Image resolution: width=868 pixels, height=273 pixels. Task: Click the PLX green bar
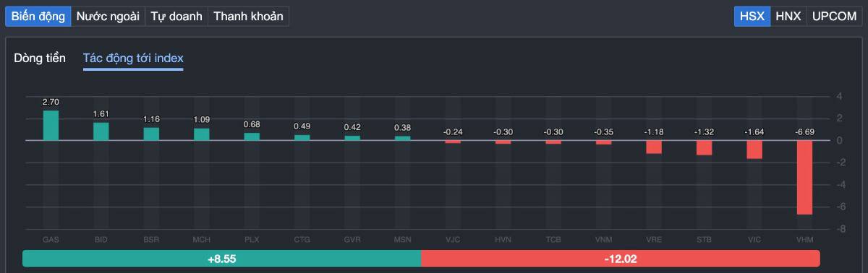252,136
